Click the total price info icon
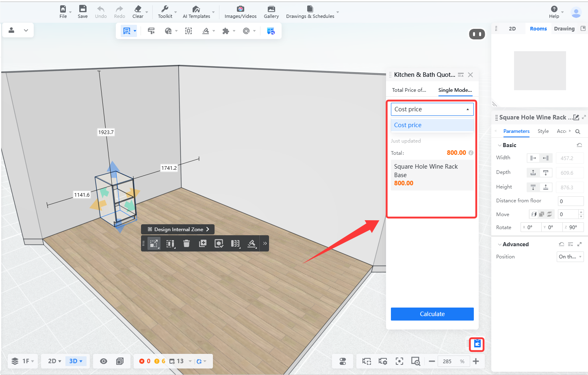 (471, 153)
